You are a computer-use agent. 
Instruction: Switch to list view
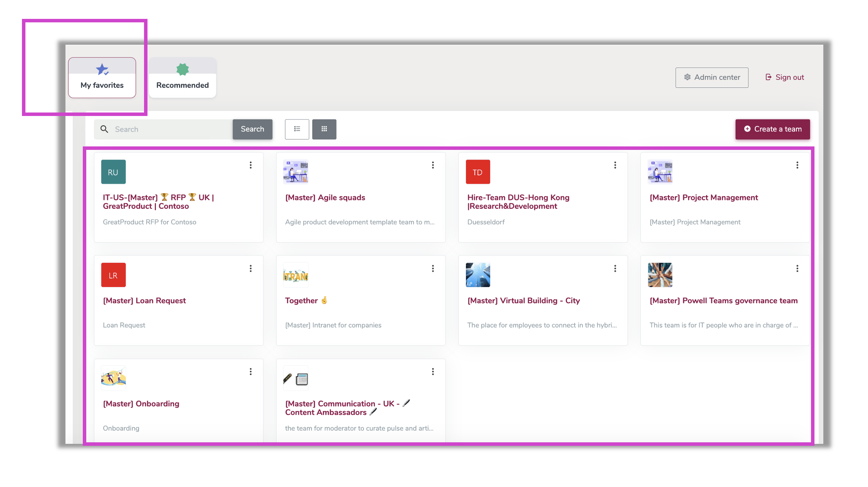tap(297, 129)
